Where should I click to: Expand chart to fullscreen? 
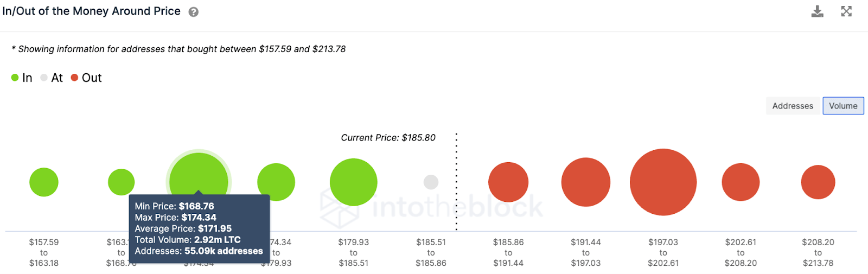[x=846, y=11]
